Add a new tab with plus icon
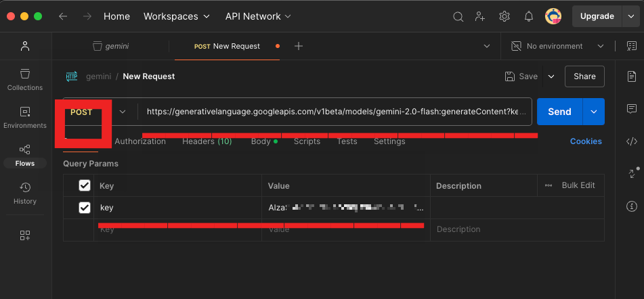644x299 pixels. (299, 47)
